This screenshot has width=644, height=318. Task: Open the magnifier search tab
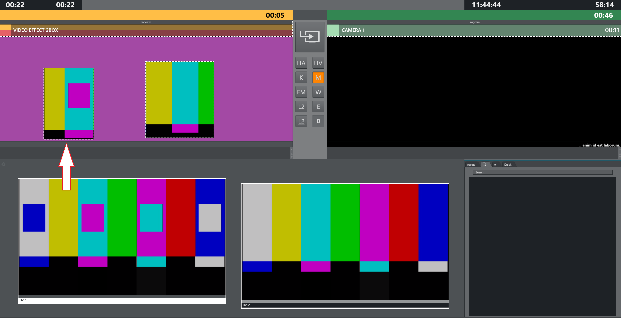484,164
